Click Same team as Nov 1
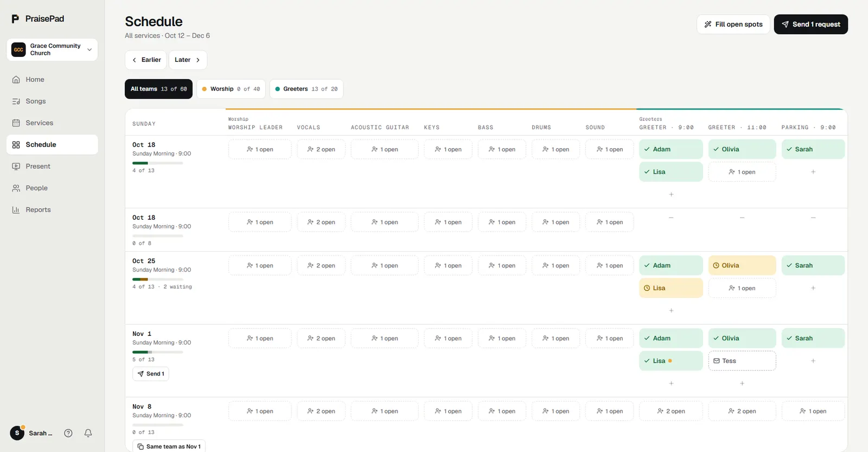868x452 pixels. click(x=169, y=447)
